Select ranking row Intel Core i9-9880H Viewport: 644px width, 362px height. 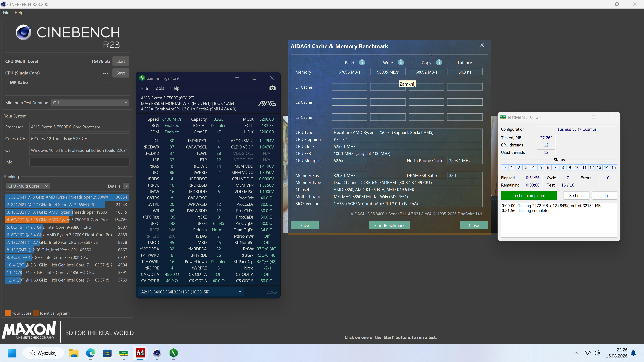[x=67, y=227]
